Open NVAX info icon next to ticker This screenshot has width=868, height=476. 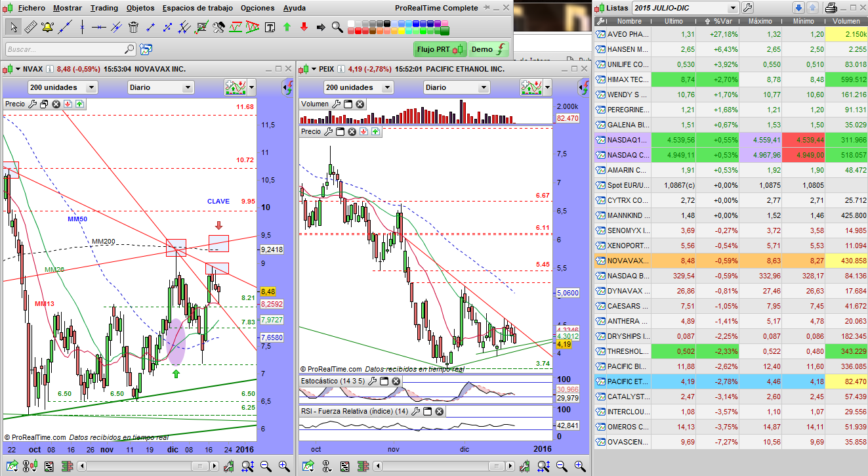(x=49, y=69)
